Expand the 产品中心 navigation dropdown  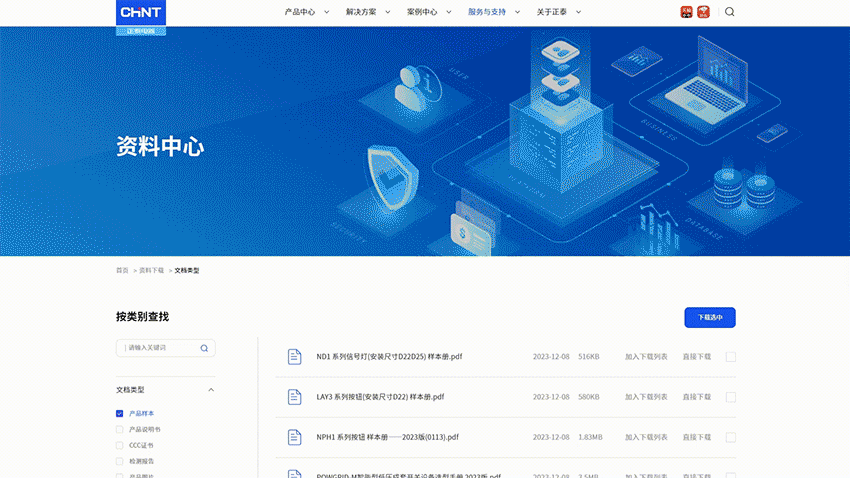pos(305,12)
